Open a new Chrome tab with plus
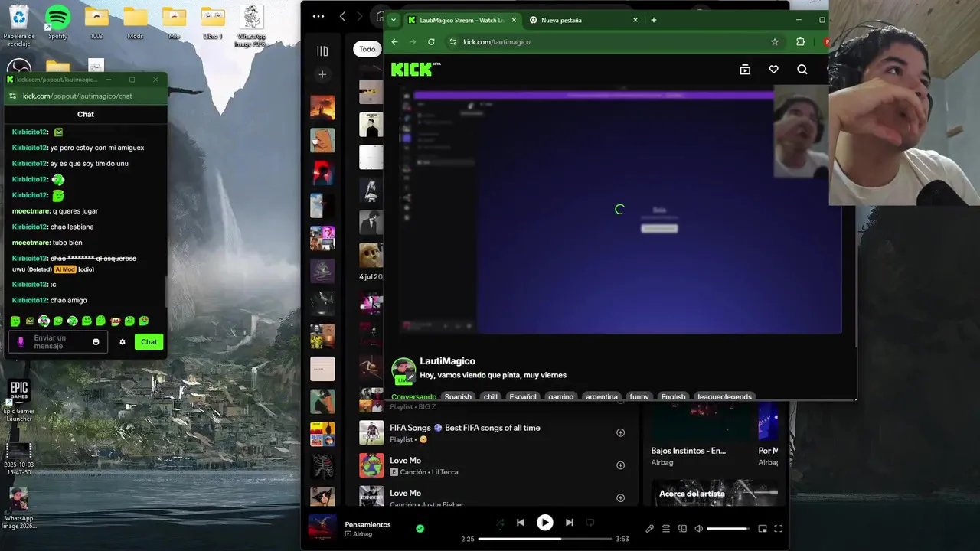This screenshot has height=551, width=980. click(x=653, y=20)
